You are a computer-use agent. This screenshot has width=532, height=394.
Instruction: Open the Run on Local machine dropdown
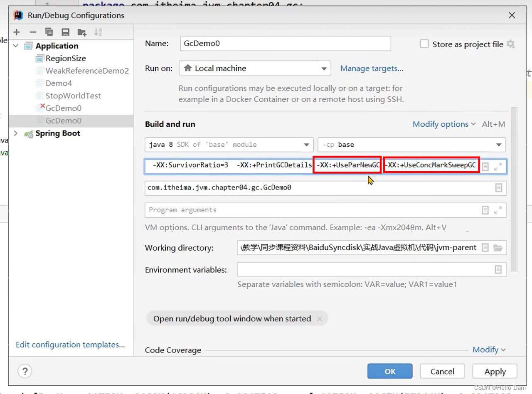click(255, 69)
